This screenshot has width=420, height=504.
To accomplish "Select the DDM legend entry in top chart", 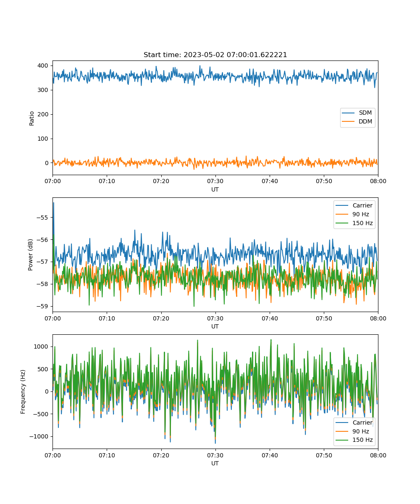I will point(358,122).
